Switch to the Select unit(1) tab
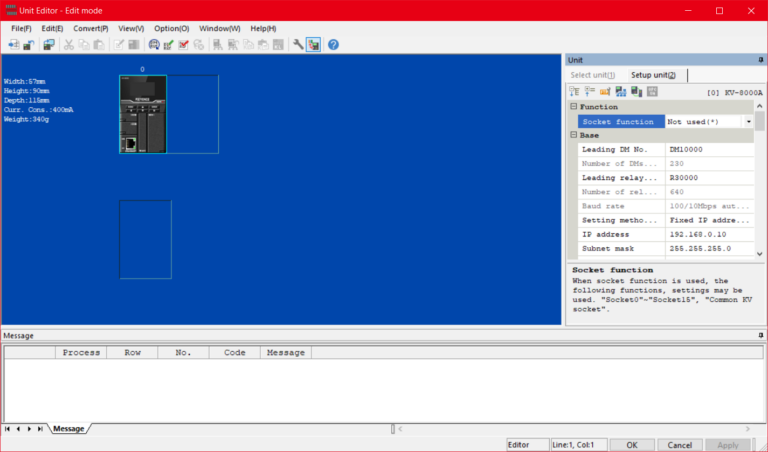This screenshot has height=452, width=768. (593, 75)
